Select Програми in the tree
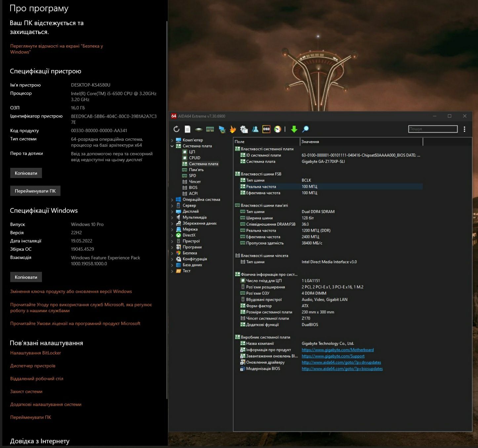 click(192, 247)
